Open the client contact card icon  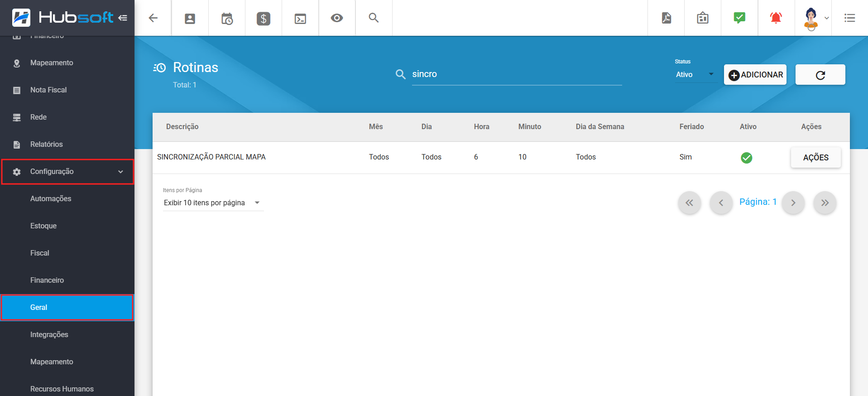190,18
